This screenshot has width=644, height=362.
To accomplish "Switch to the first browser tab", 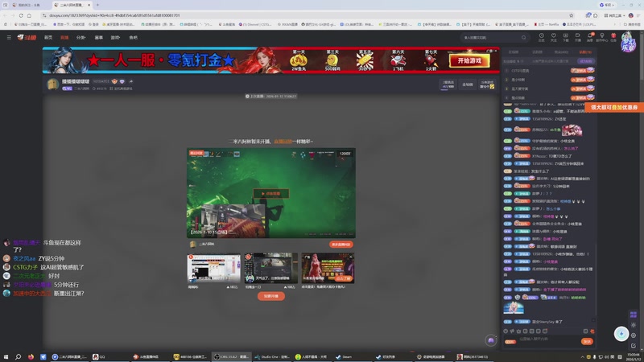I will point(29,5).
